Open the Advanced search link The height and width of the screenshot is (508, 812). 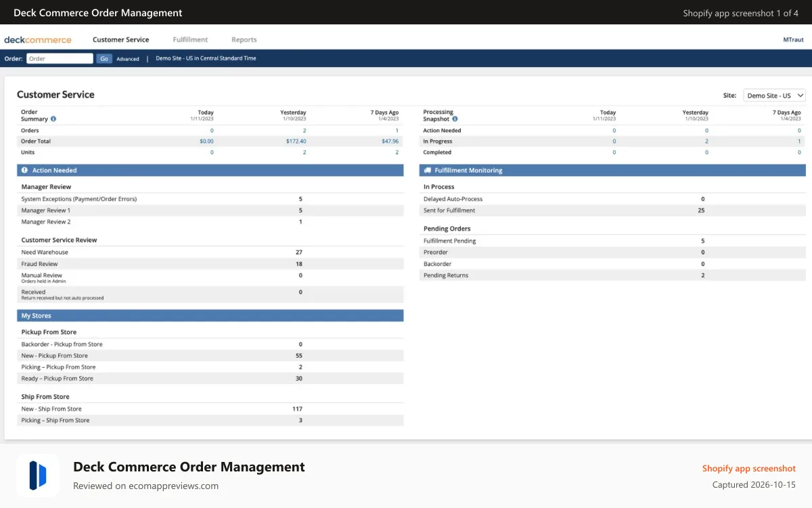[x=128, y=59]
